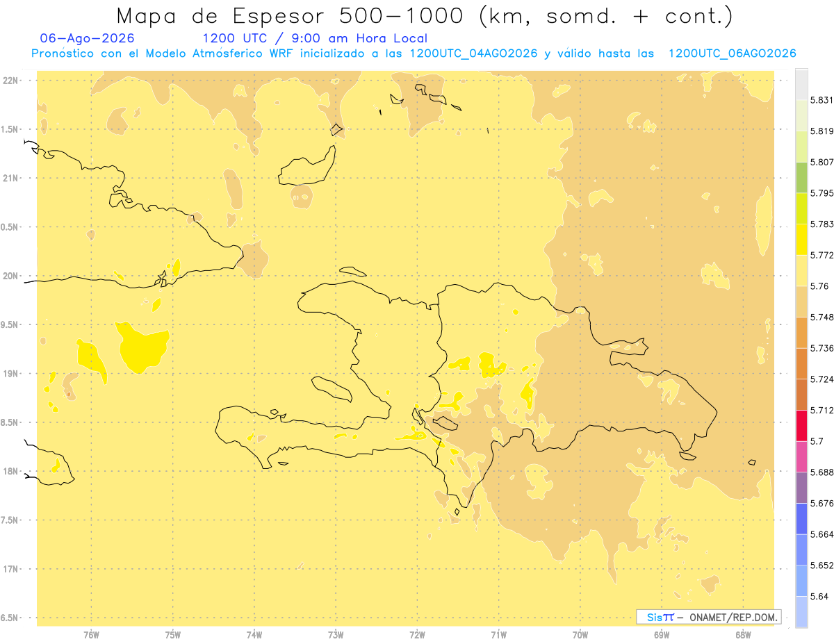Click the colorbar value 5.807
The height and width of the screenshot is (644, 834).
(821, 162)
